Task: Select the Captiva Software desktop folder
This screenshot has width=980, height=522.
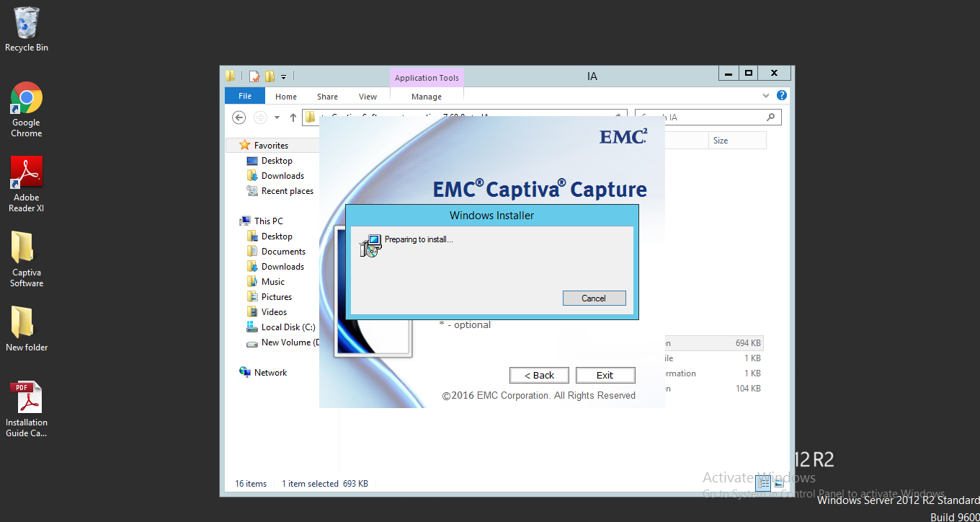Action: 27,260
